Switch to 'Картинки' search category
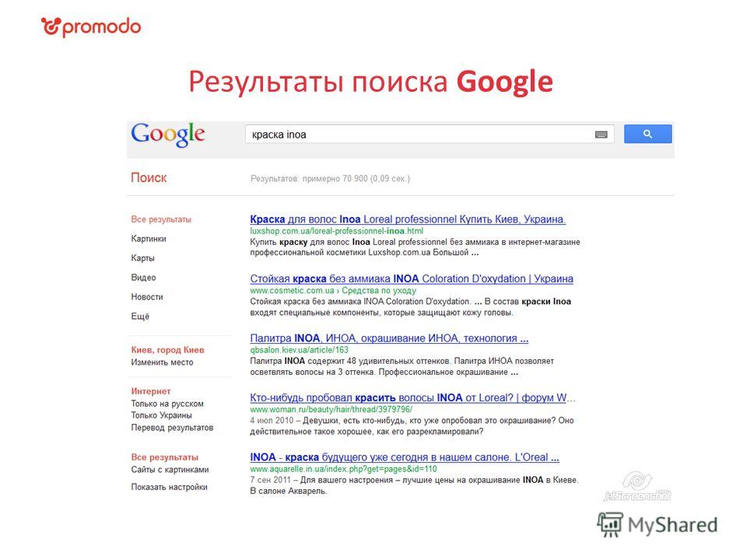 click(x=149, y=239)
